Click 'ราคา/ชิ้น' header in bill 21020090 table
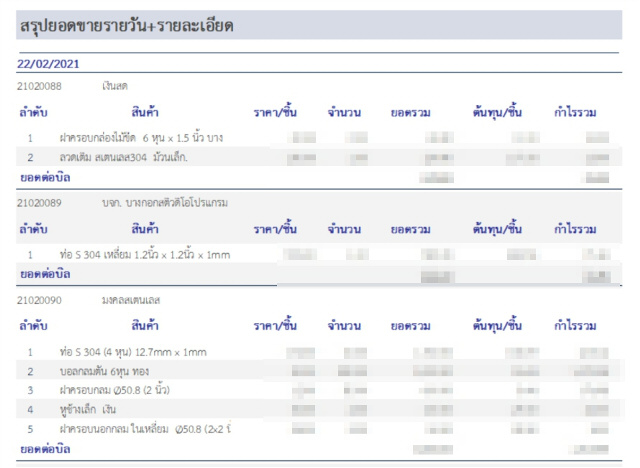Viewport: 640px width, 468px height. click(275, 325)
